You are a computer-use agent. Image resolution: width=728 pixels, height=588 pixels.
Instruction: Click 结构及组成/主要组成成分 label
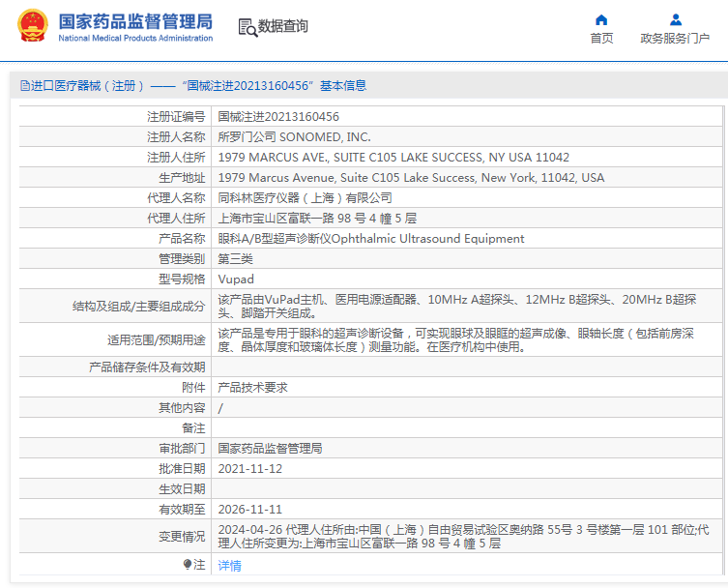(x=138, y=306)
